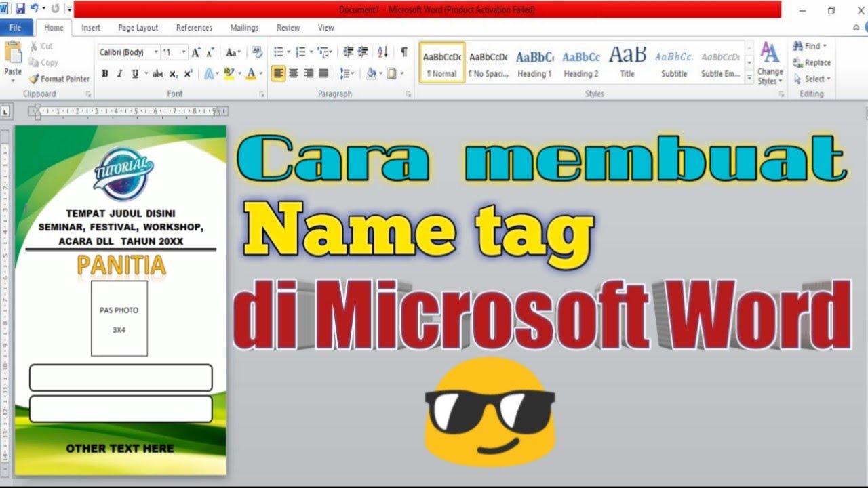Viewport: 868px width, 488px height.
Task: Expand the Styles gallery More arrow
Action: tap(749, 79)
